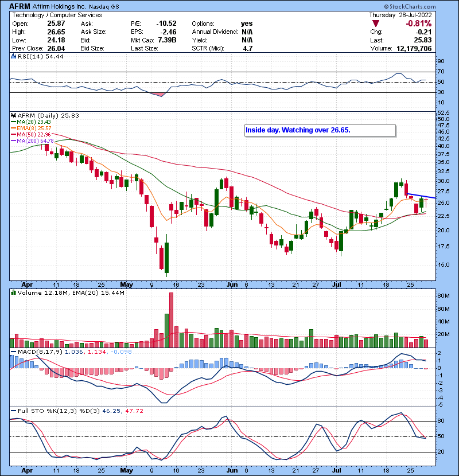Click the High value 26.65
Image resolution: width=459 pixels, height=476 pixels.
pos(56,32)
